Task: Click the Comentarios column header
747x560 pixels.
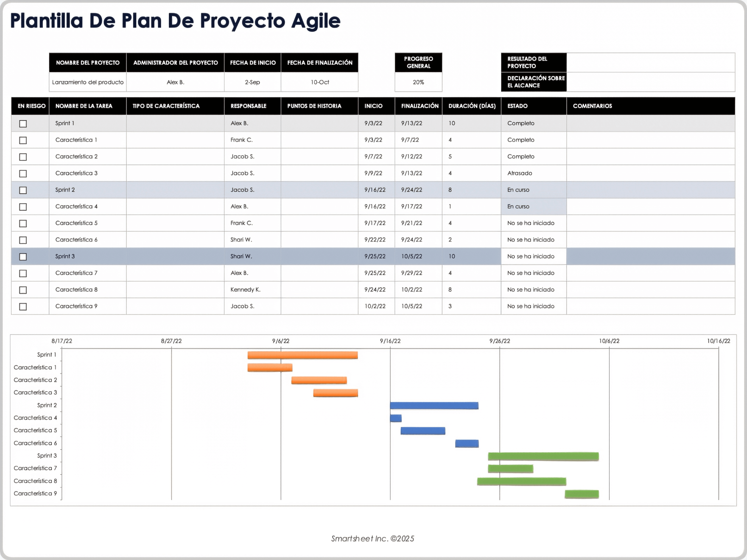Action: [x=650, y=106]
